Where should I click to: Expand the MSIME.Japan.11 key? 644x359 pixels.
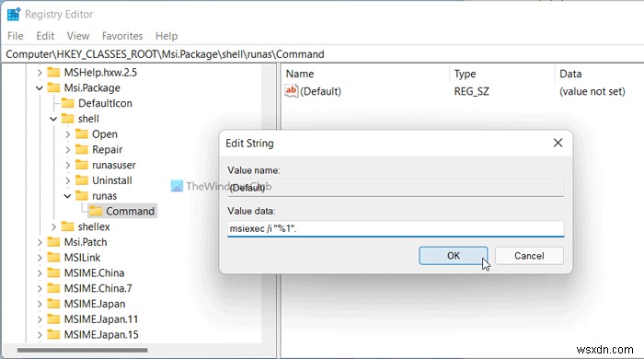point(40,319)
